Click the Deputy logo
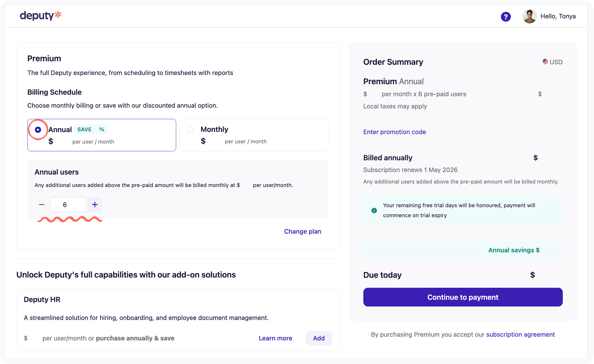Screen dimensions: 594x364 (40, 16)
